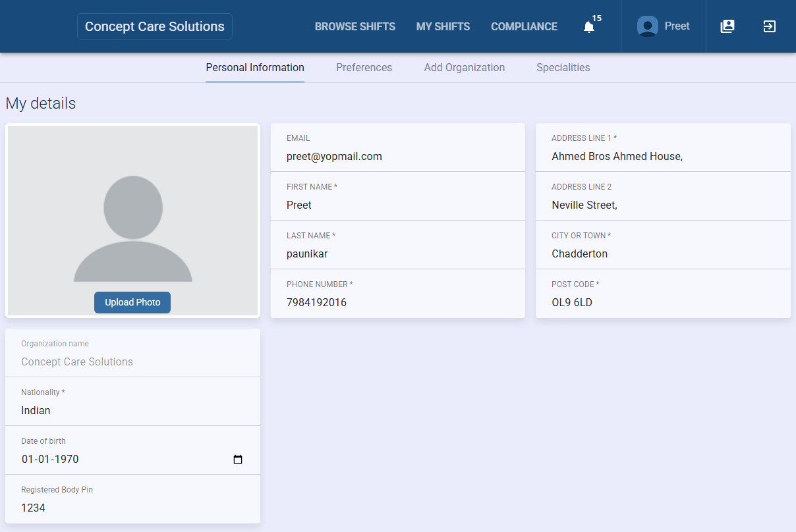Edit the Registered Body Pin field

coord(132,499)
